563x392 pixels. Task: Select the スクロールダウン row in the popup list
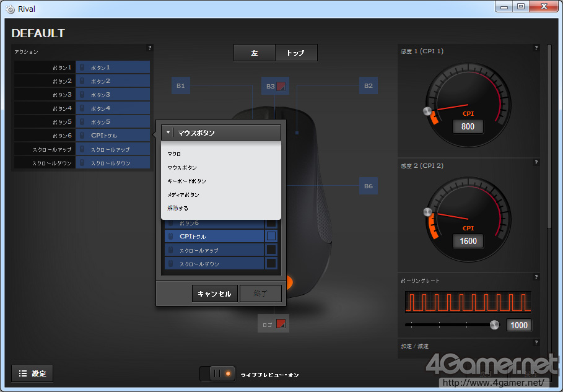pos(214,263)
